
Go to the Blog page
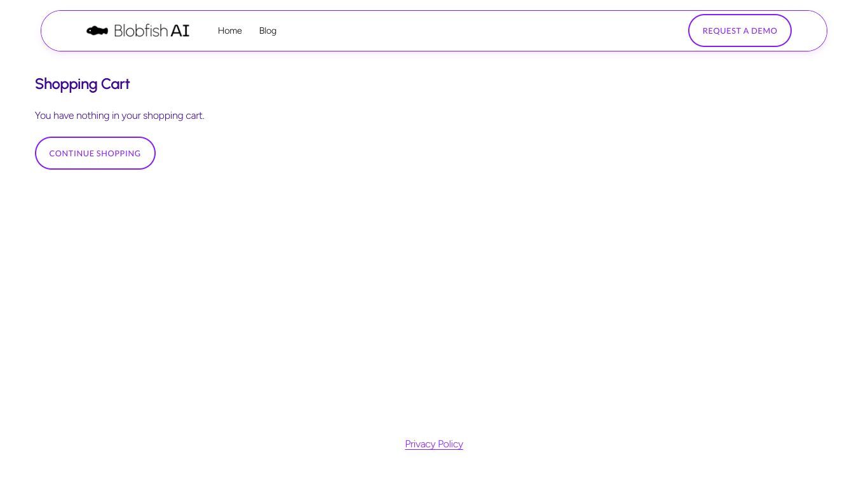coord(268,30)
